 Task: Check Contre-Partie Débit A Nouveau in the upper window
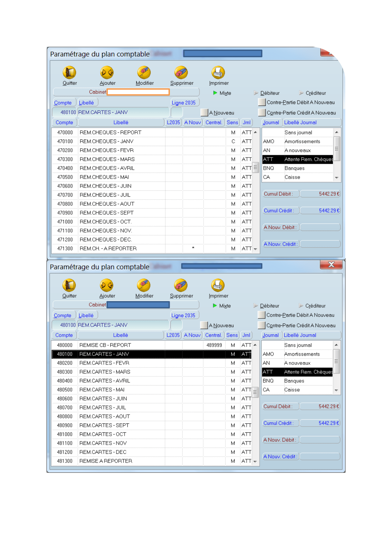point(262,102)
